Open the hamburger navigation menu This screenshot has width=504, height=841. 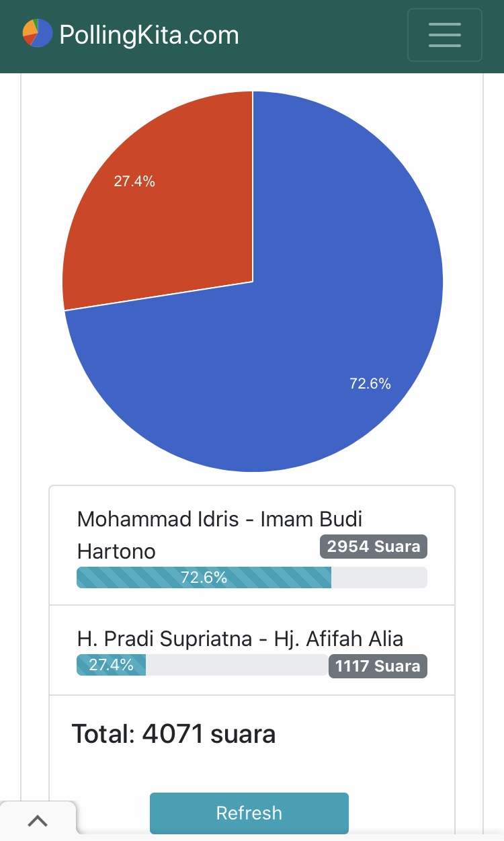click(444, 35)
